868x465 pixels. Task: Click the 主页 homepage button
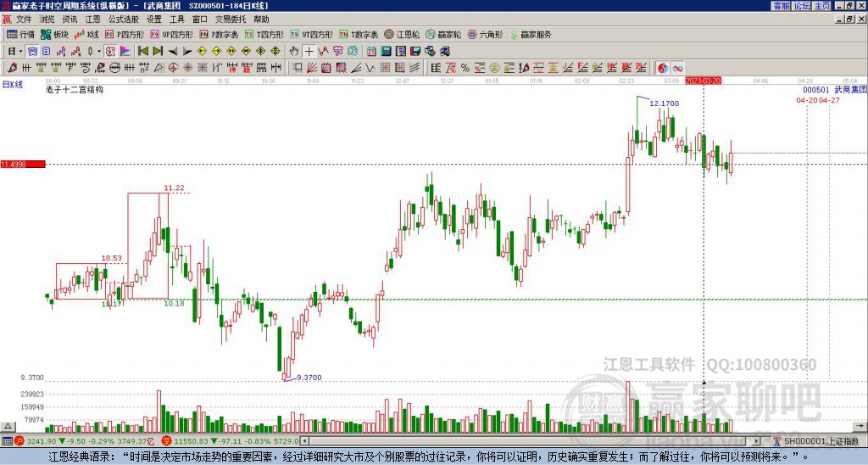[821, 6]
